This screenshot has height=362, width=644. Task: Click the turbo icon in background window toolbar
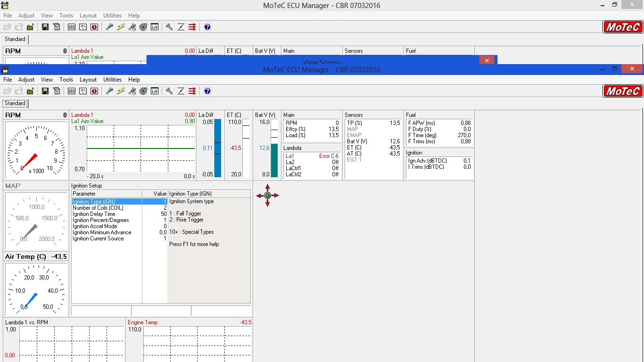click(x=143, y=27)
